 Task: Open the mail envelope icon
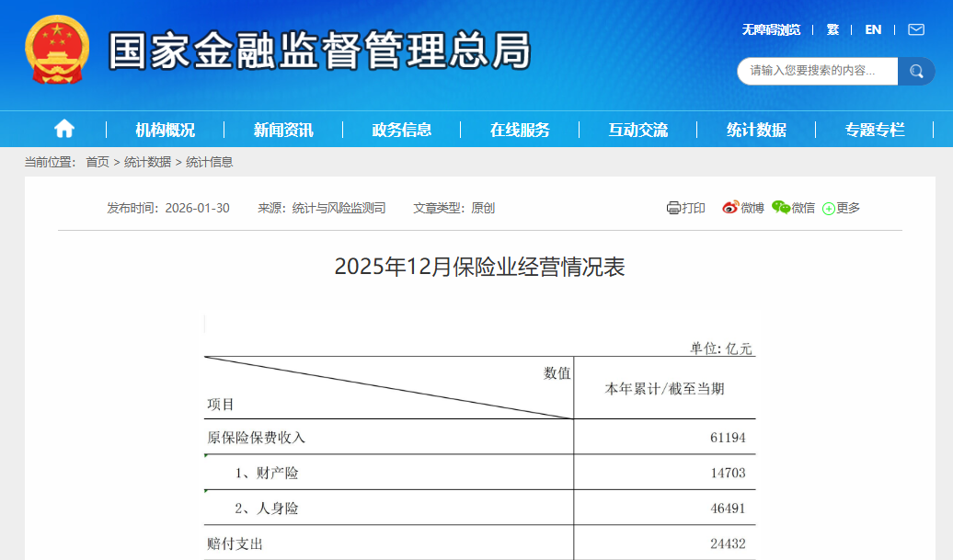click(x=915, y=29)
